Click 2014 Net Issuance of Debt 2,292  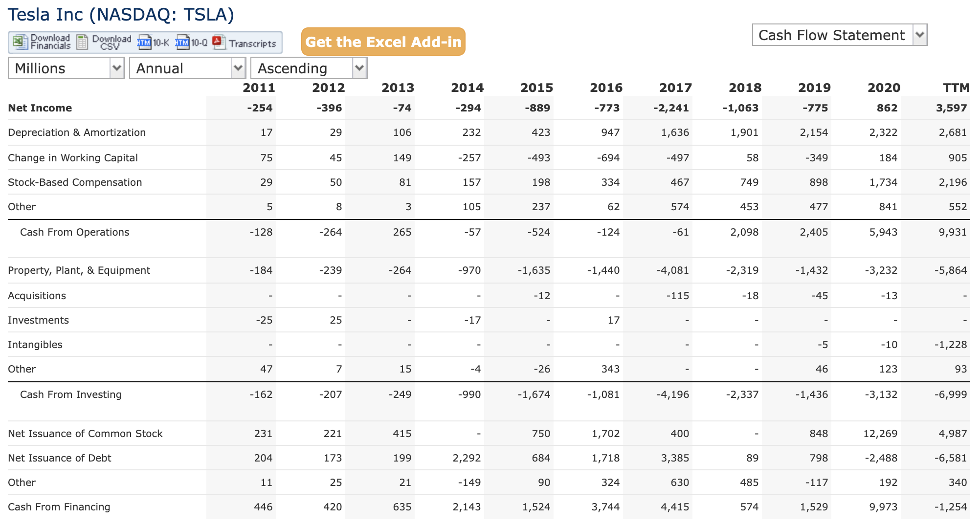pyautogui.click(x=467, y=458)
